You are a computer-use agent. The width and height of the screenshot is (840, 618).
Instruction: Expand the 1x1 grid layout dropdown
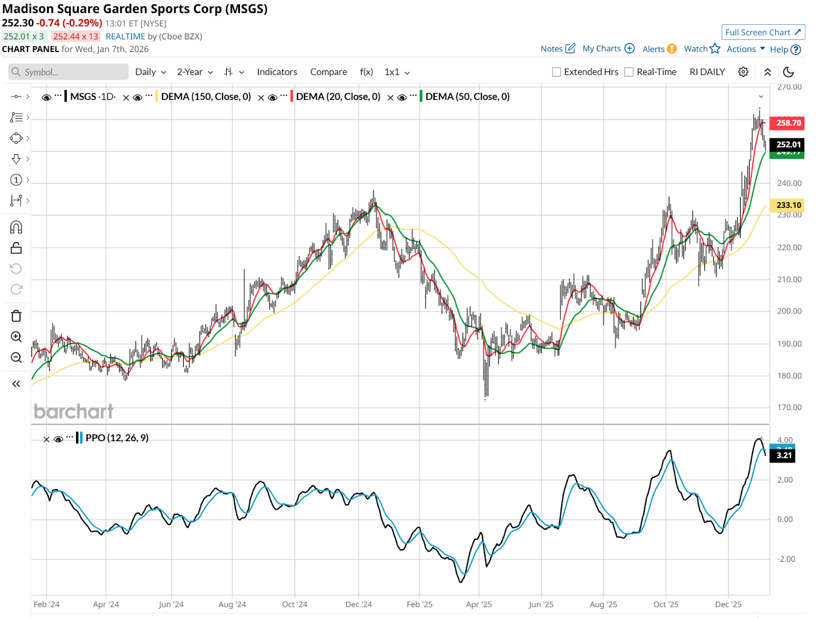click(397, 72)
